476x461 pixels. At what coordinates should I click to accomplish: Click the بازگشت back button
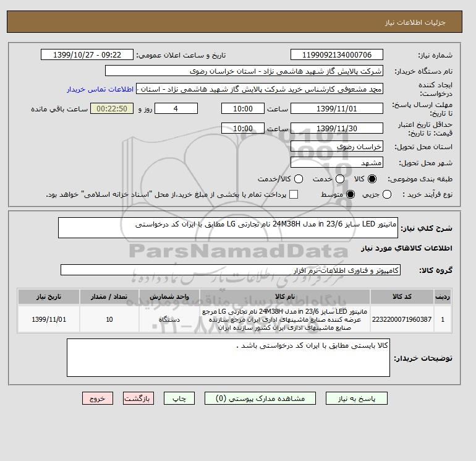[138, 398]
